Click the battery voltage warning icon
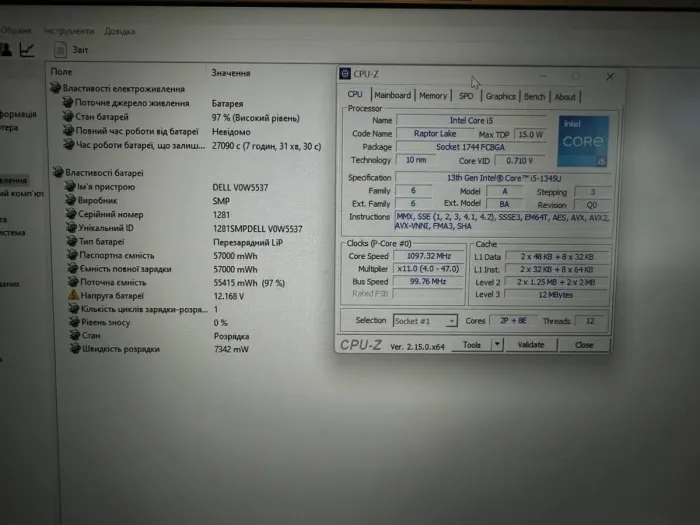700x525 pixels. [71, 296]
